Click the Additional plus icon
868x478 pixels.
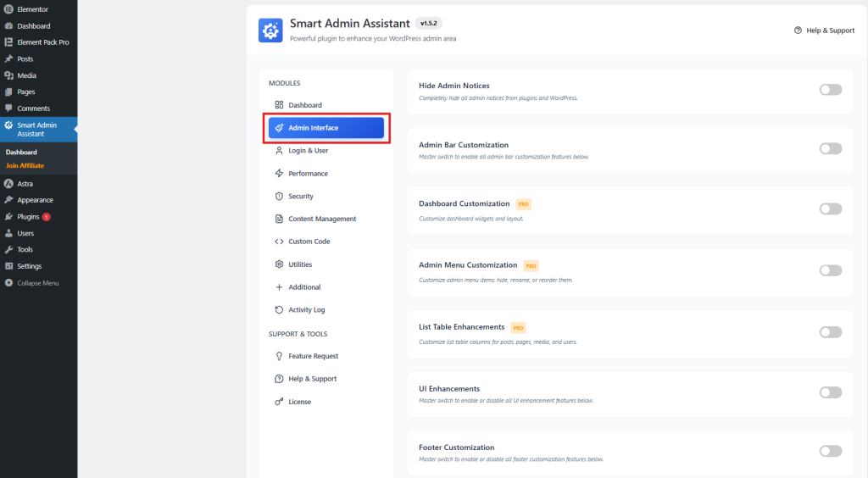(x=279, y=287)
